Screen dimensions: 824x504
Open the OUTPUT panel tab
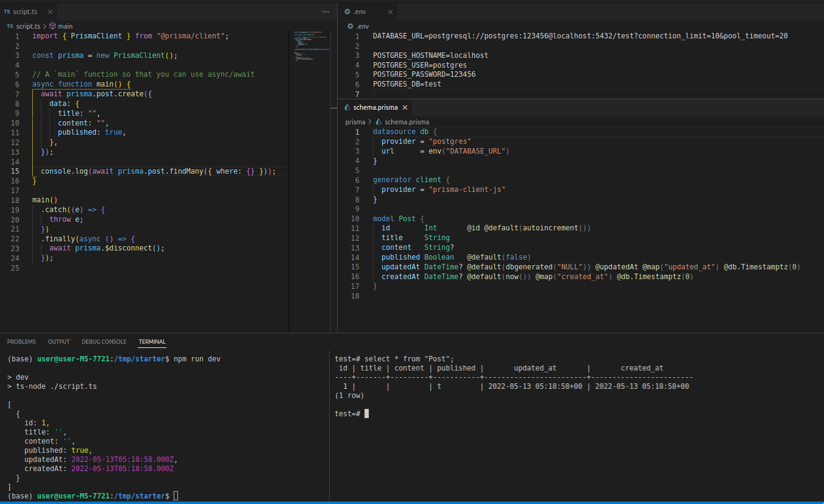click(x=58, y=341)
